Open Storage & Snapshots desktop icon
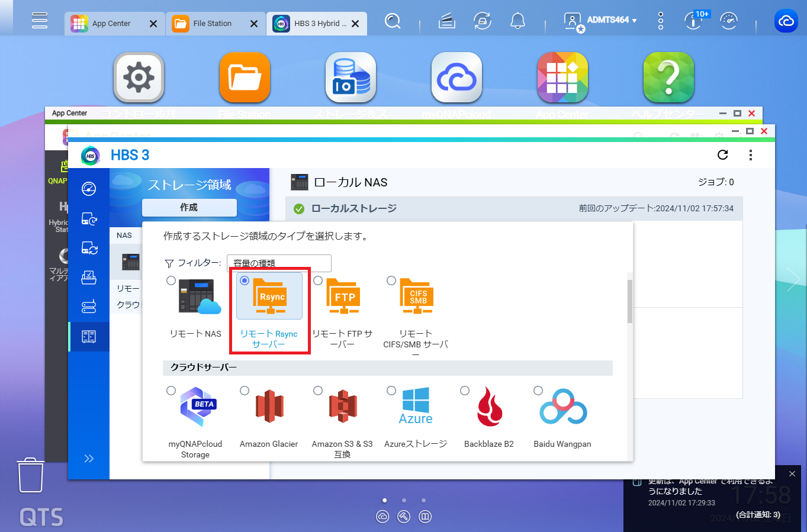807x532 pixels. [x=351, y=78]
